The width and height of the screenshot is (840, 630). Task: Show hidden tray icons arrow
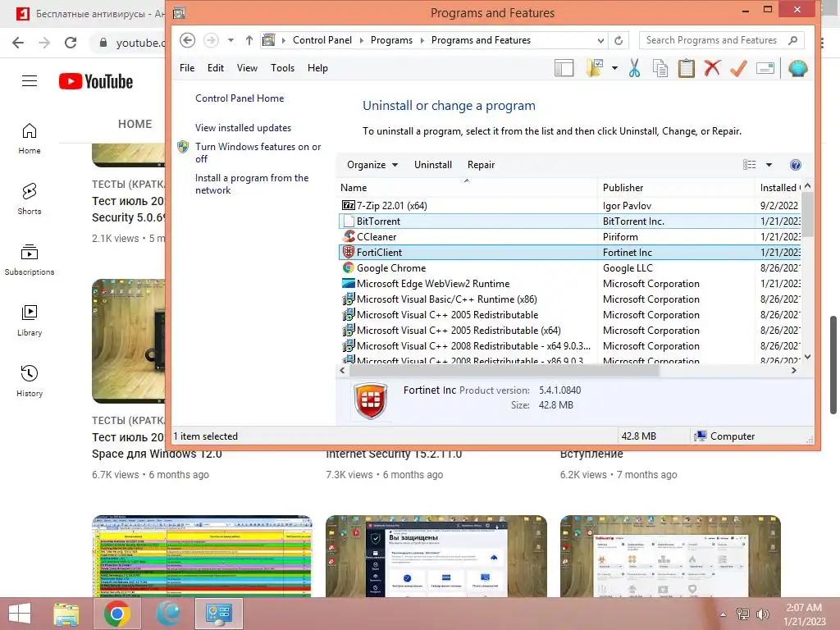coord(723,614)
